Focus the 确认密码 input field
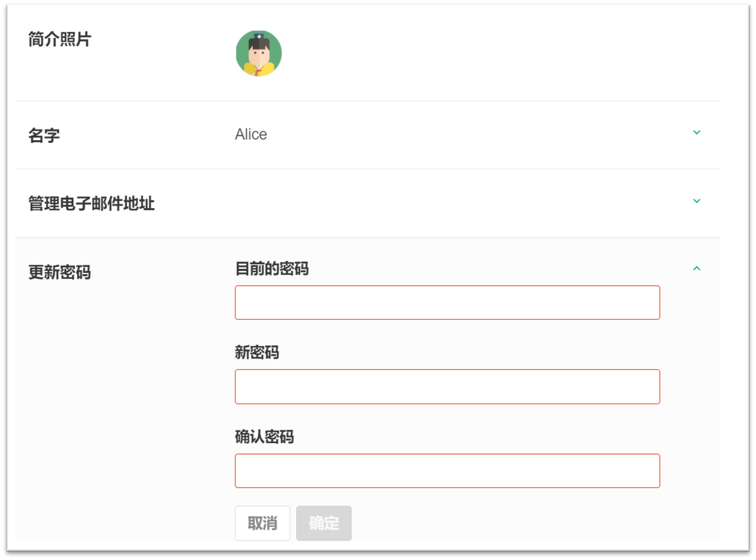 coord(447,471)
